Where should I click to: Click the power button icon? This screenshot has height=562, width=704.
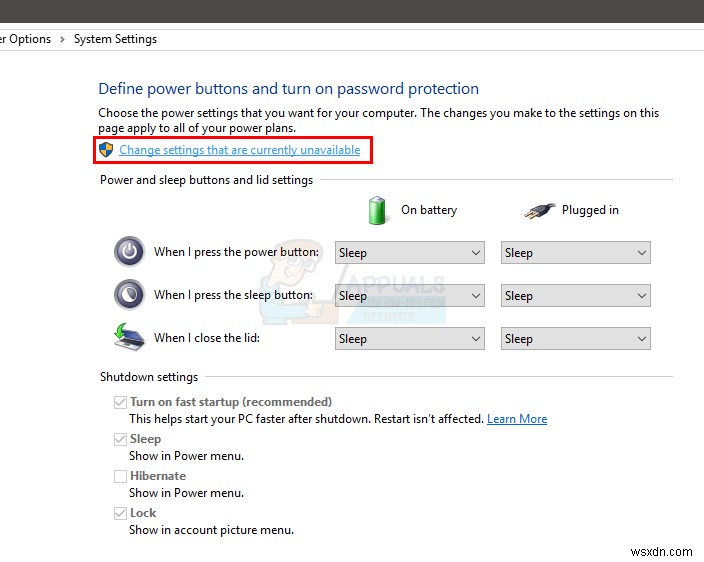(129, 252)
